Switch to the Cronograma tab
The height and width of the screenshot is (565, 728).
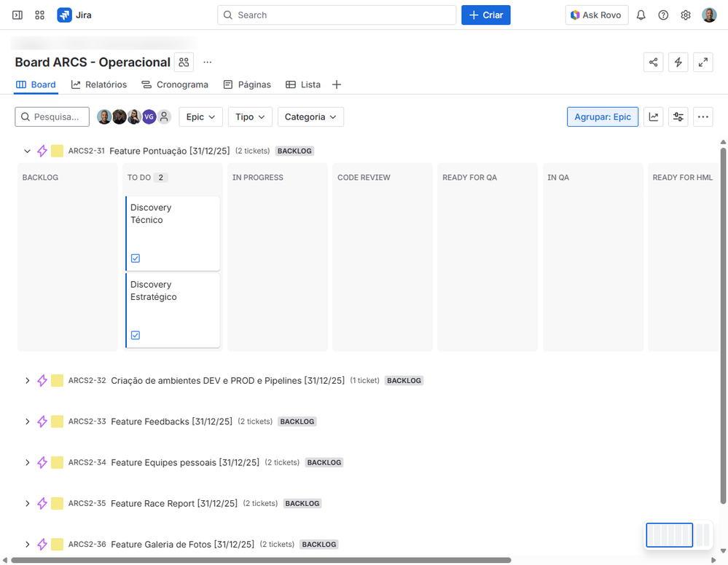[175, 84]
